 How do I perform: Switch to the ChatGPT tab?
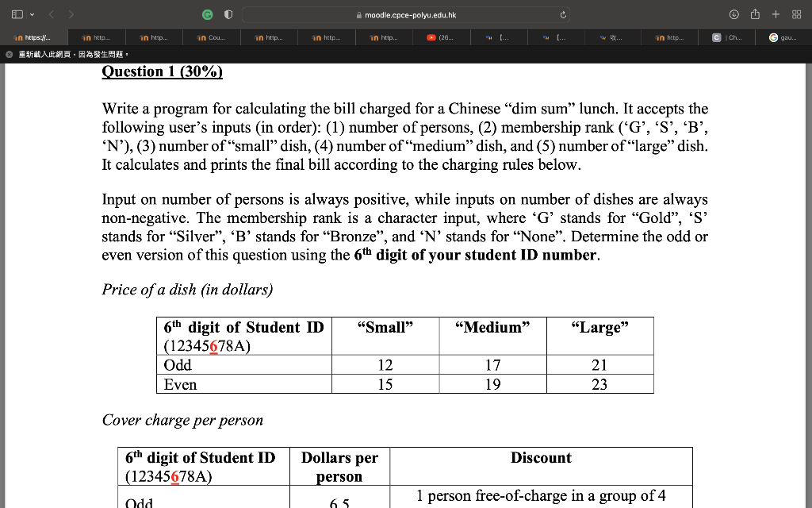[726, 36]
